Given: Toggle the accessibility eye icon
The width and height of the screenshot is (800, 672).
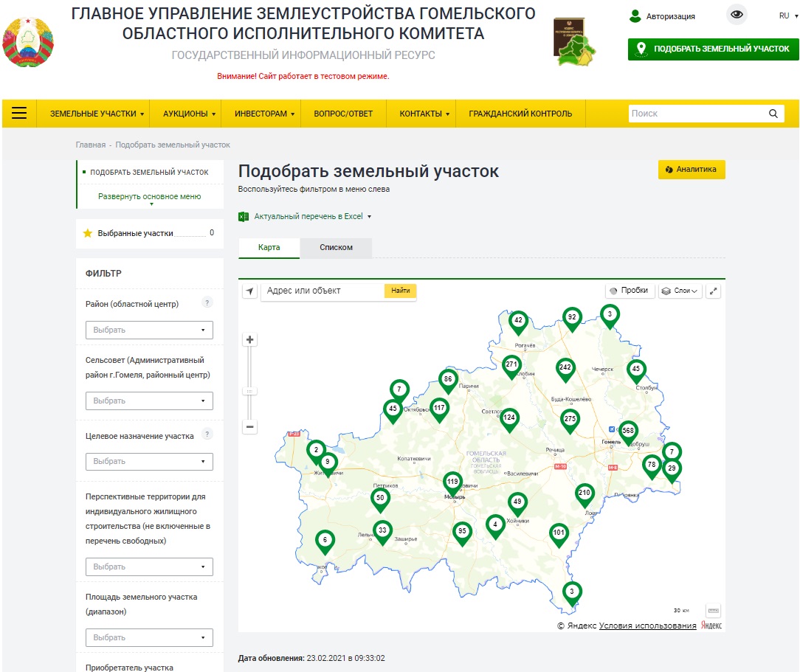Looking at the screenshot, I should click(x=737, y=15).
